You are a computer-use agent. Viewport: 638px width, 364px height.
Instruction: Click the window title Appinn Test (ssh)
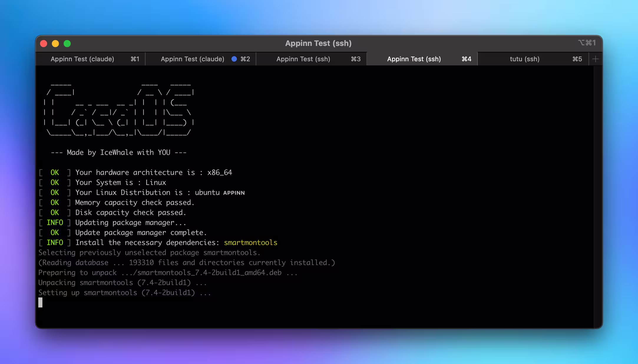pos(318,43)
